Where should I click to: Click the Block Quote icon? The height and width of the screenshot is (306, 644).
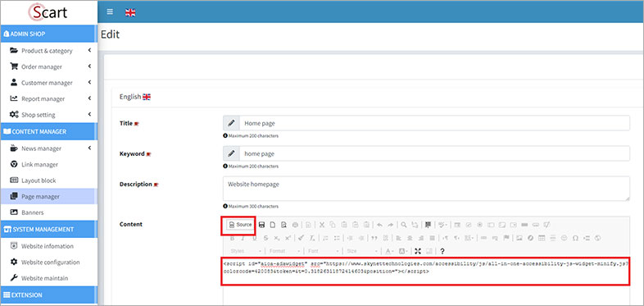[374, 238]
